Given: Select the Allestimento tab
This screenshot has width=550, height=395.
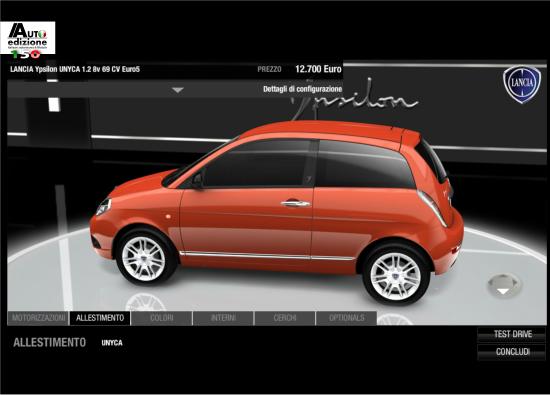Looking at the screenshot, I should pyautogui.click(x=100, y=318).
